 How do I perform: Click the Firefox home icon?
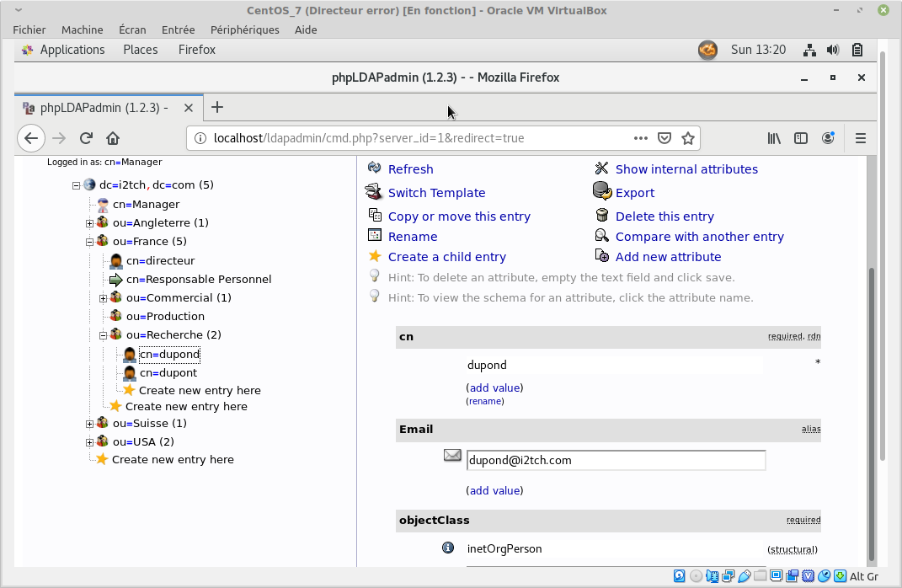tap(113, 138)
